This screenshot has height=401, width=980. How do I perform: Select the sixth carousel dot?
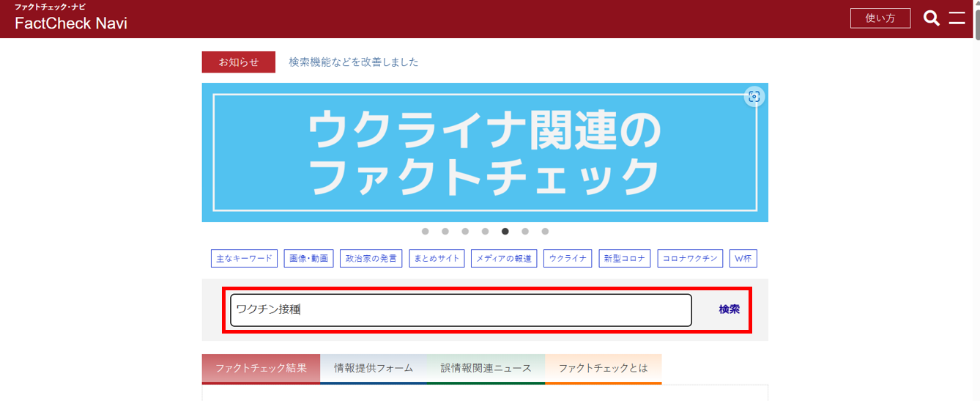coord(525,232)
